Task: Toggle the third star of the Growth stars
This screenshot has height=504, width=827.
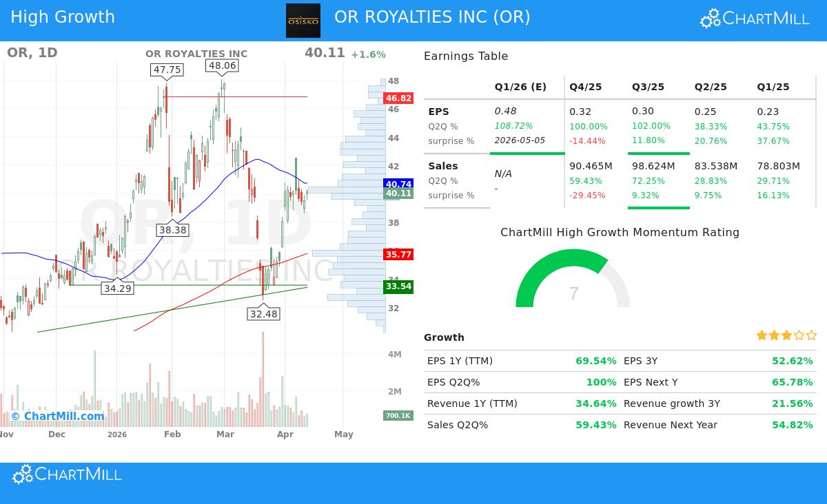Action: [x=786, y=335]
